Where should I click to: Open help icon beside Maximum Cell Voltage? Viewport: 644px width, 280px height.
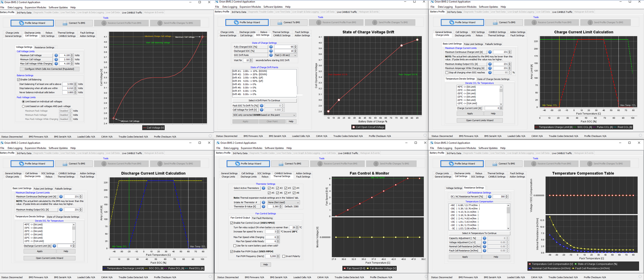[56, 55]
